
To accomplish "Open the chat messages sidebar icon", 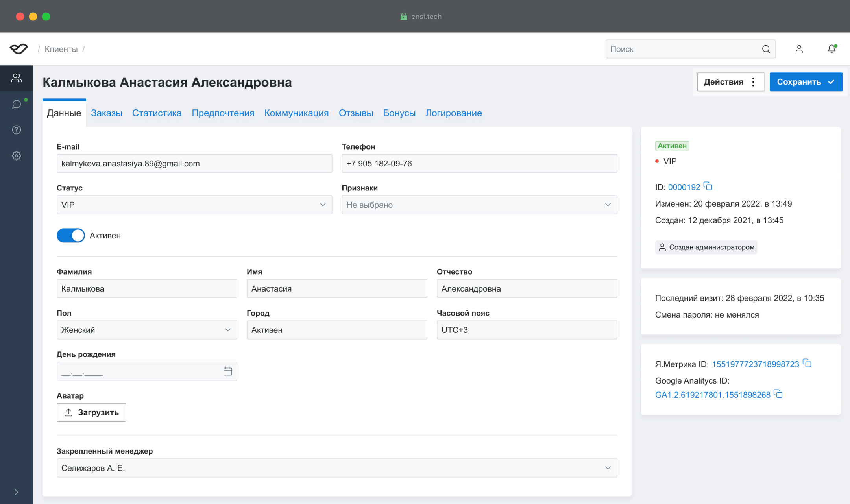I will click(x=16, y=104).
